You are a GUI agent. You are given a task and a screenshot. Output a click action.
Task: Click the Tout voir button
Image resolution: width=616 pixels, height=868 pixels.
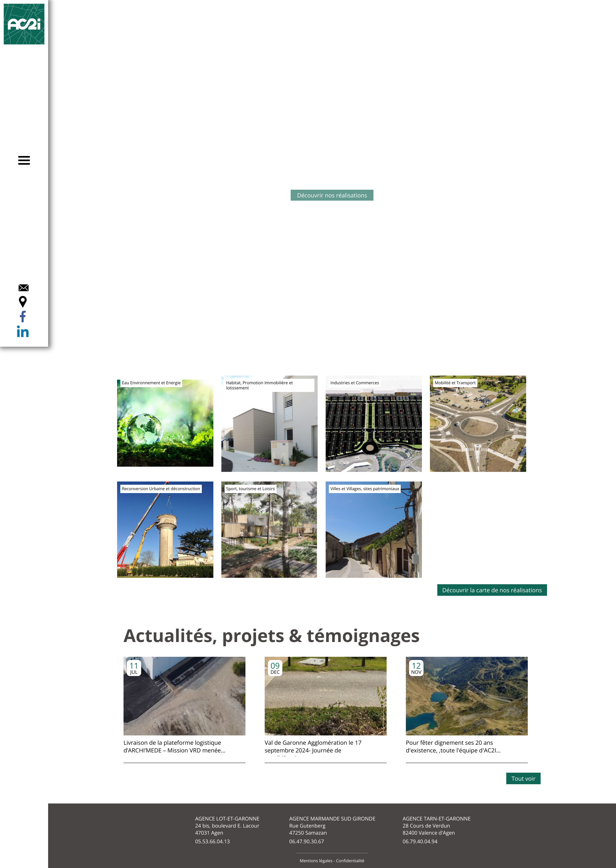523,778
